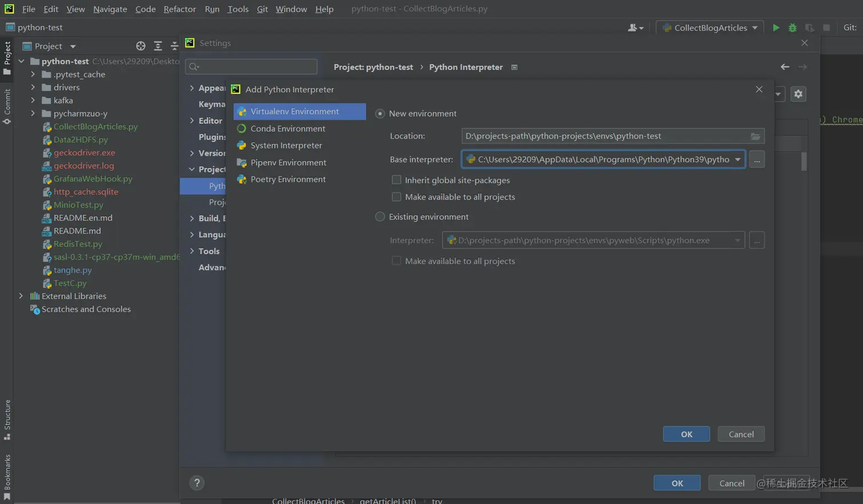
Task: Open the Navigate menu
Action: 110,9
